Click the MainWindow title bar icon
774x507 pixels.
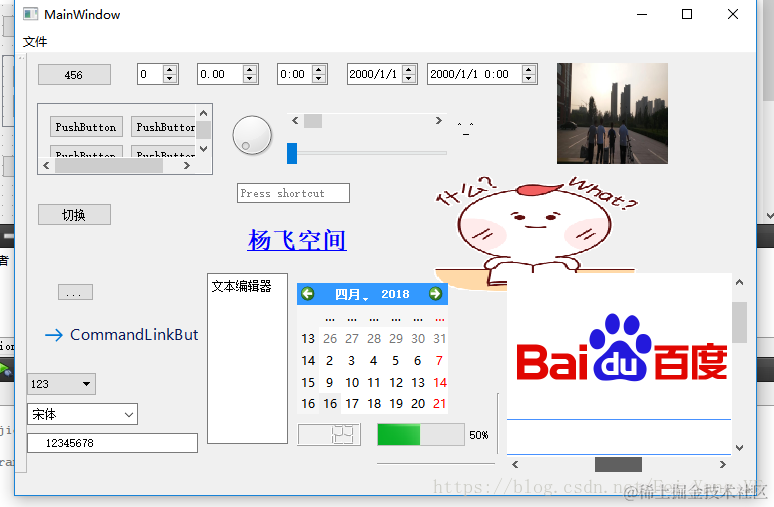click(31, 14)
